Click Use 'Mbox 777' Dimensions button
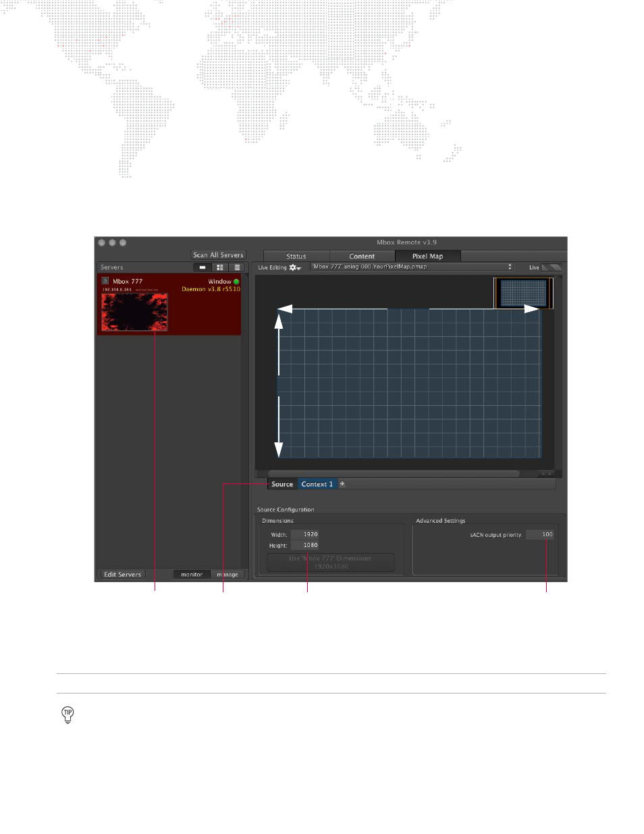Image resolution: width=644 pixels, height=834 pixels. point(331,563)
